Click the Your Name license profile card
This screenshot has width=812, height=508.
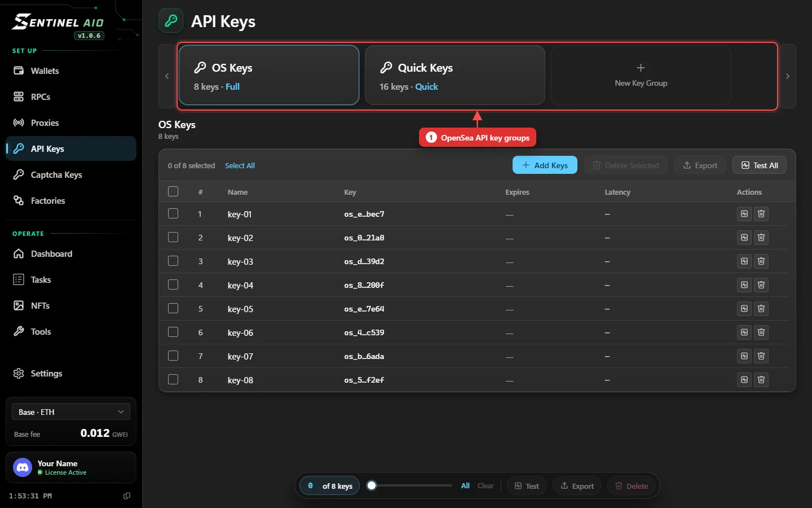coord(71,467)
